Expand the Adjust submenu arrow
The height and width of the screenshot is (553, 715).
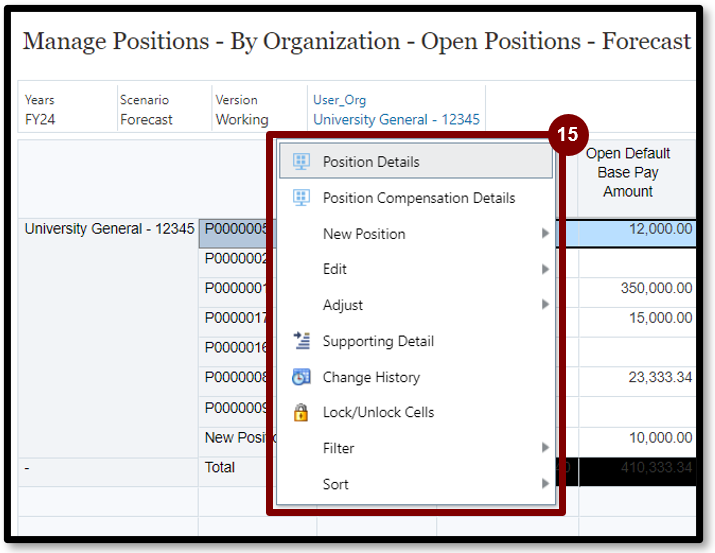[545, 305]
